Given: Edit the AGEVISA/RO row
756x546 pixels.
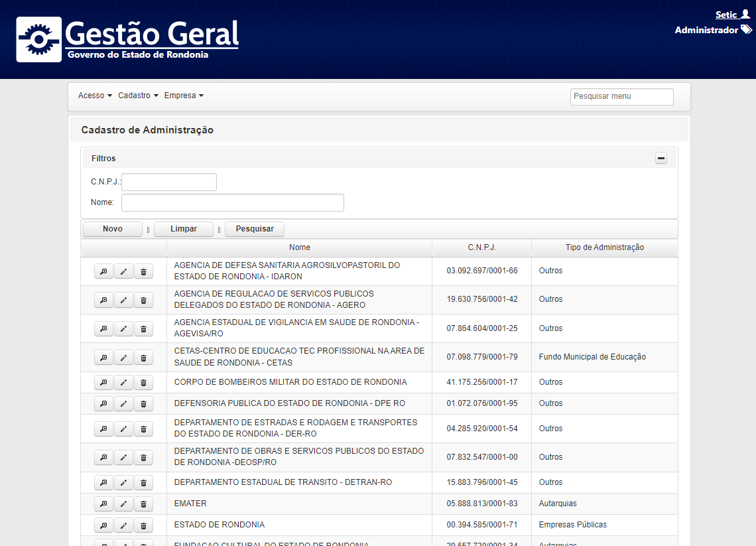Looking at the screenshot, I should click(x=123, y=329).
